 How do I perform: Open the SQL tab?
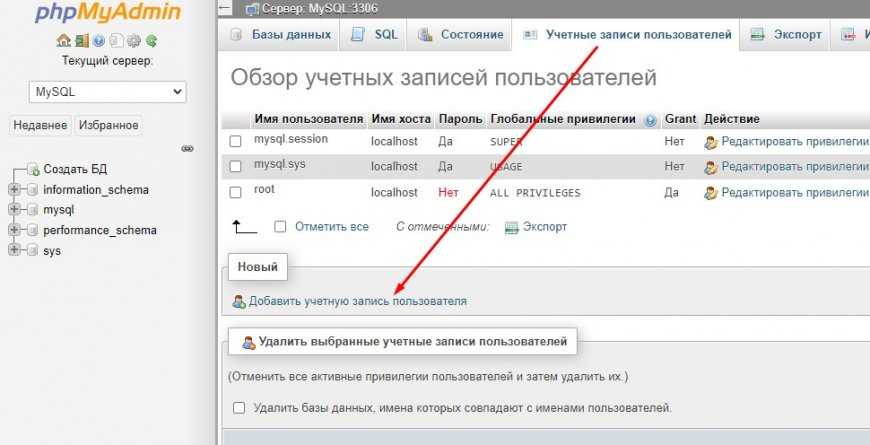(x=375, y=34)
